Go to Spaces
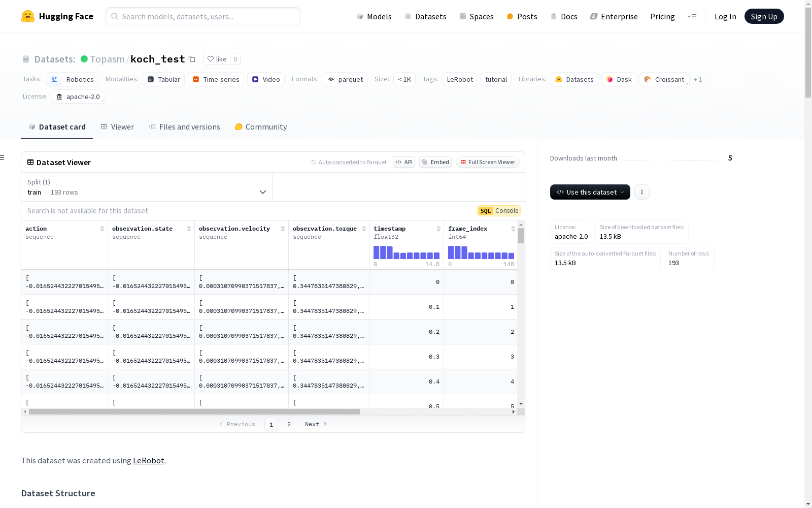The height and width of the screenshot is (508, 812). [476, 16]
